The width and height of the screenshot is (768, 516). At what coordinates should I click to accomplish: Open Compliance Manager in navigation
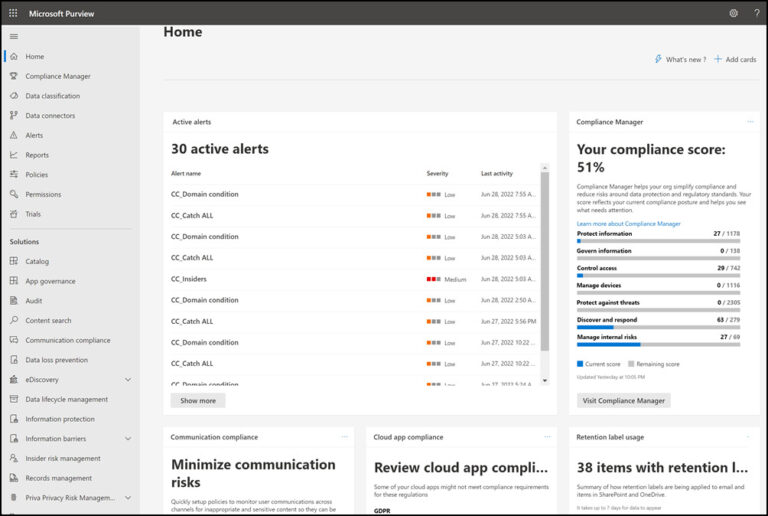click(x=58, y=76)
